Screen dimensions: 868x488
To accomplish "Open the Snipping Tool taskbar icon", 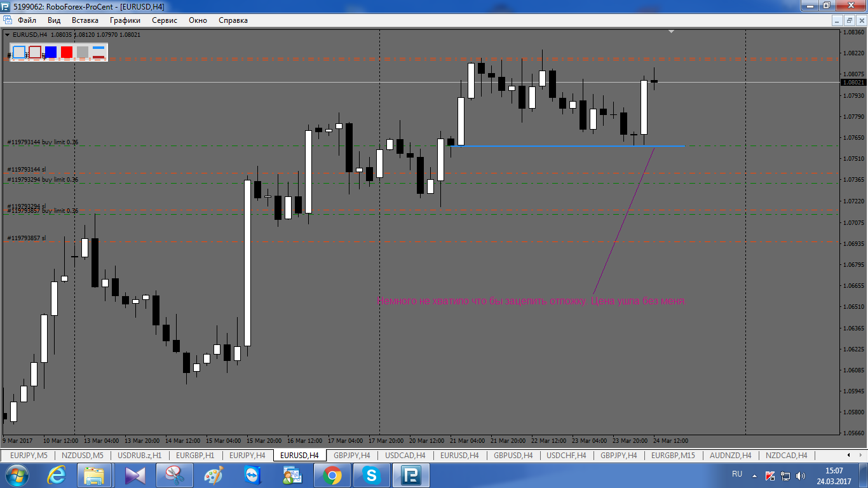I will 174,475.
